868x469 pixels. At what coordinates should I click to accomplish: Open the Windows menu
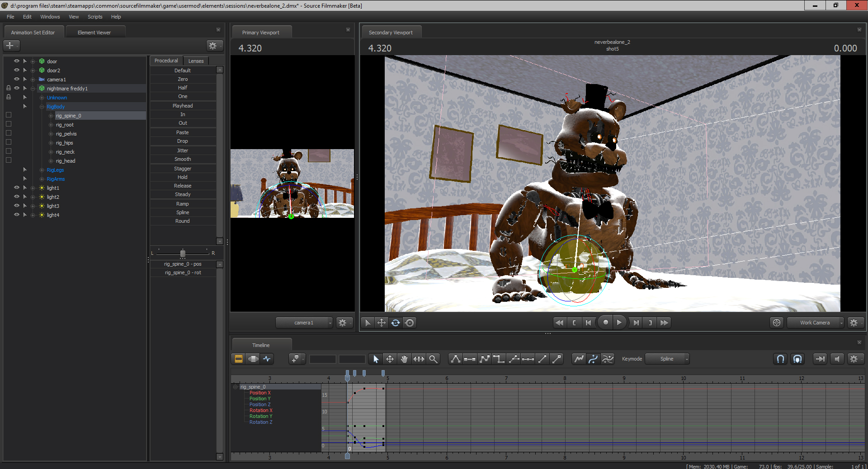(50, 17)
